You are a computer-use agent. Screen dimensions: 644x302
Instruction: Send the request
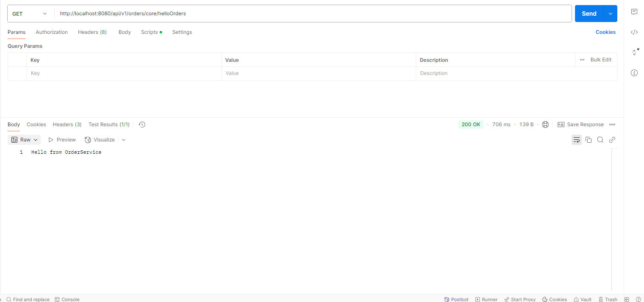[589, 14]
